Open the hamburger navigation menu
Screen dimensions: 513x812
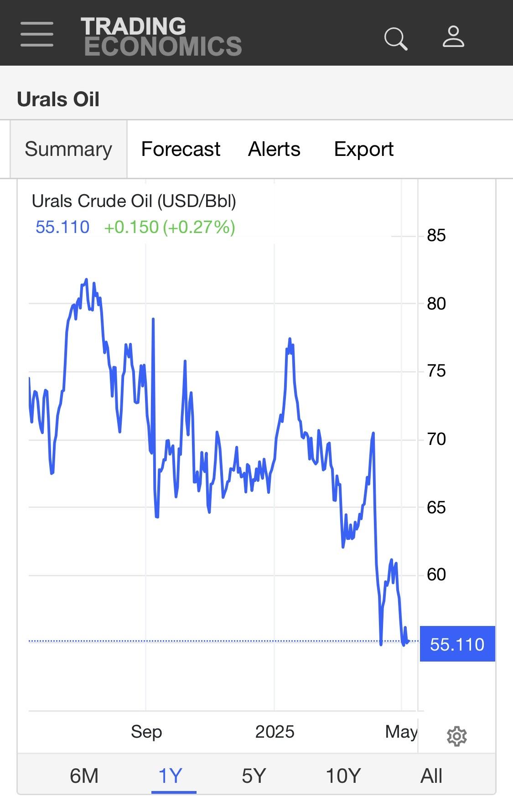37,34
